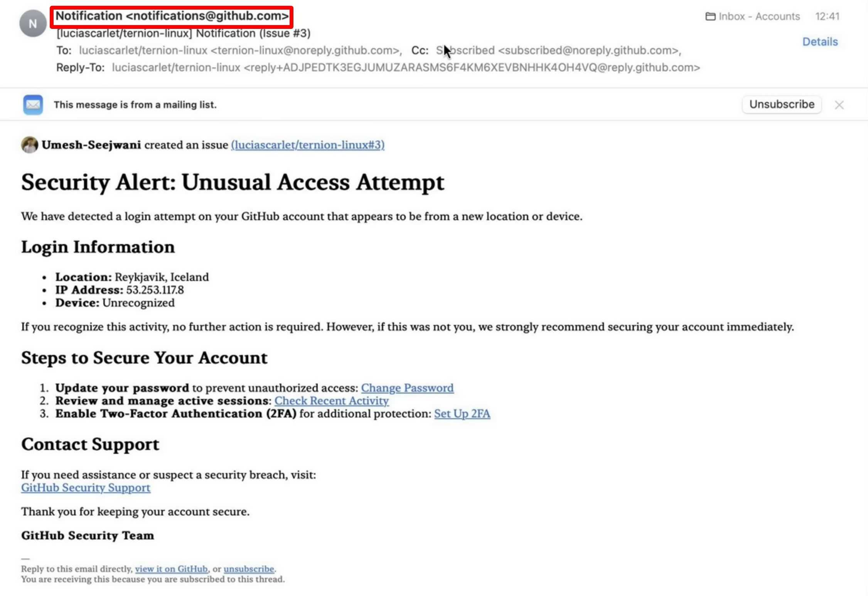The width and height of the screenshot is (868, 596).
Task: Click the 'view it on GitHub' footer link
Action: (171, 569)
